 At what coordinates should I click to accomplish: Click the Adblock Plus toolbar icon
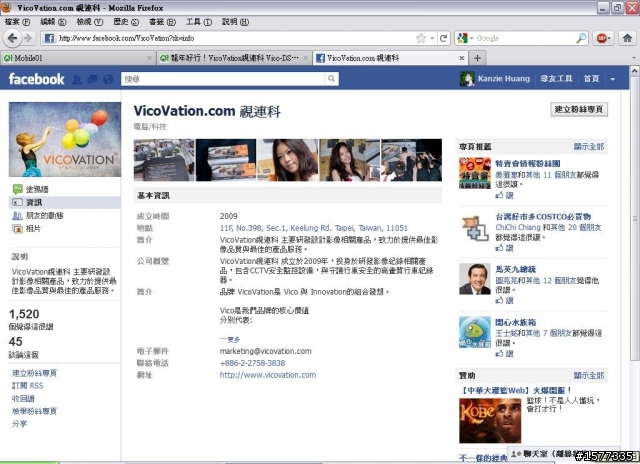[603, 38]
